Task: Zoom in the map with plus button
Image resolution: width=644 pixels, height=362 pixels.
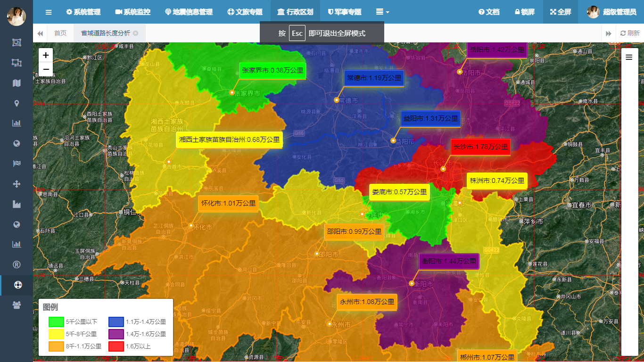Action: click(46, 55)
